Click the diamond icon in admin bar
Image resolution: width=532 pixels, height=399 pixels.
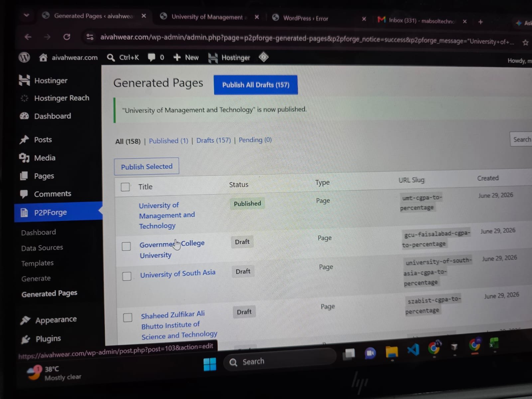tap(263, 57)
